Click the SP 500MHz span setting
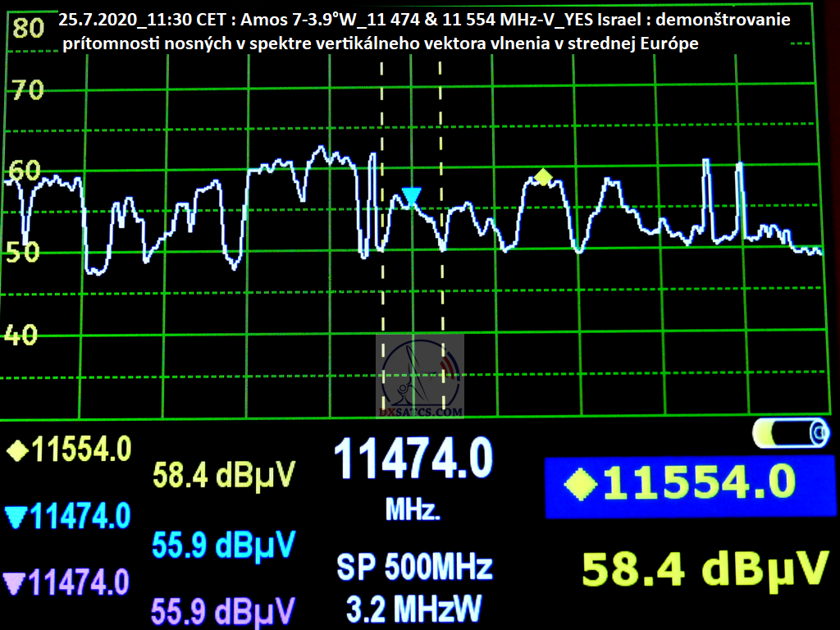 coord(414,567)
